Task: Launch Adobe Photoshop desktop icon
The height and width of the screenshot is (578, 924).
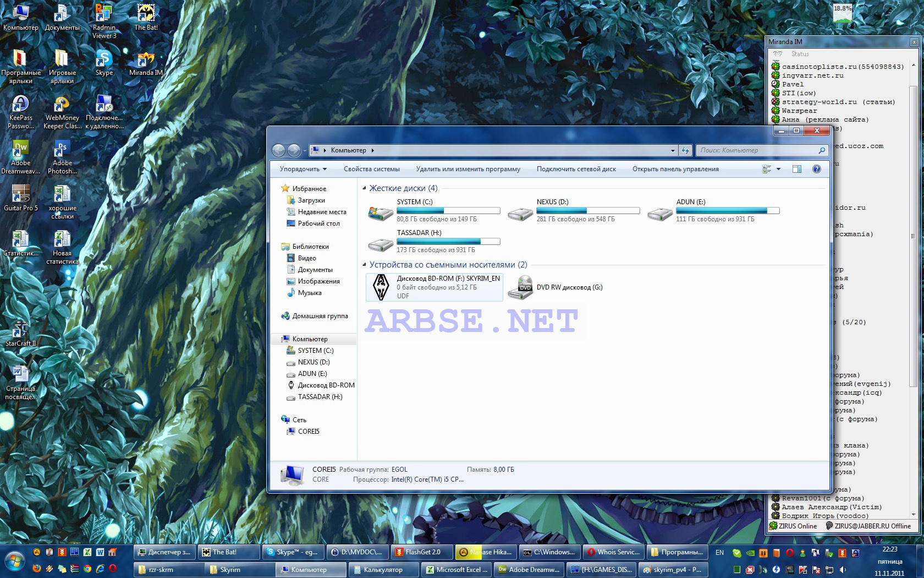Action: click(x=62, y=157)
